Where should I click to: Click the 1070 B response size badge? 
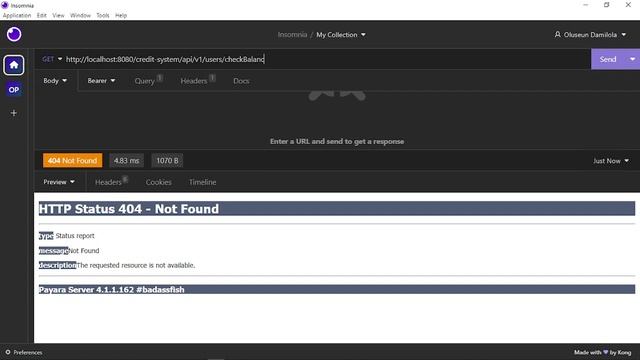(167, 160)
